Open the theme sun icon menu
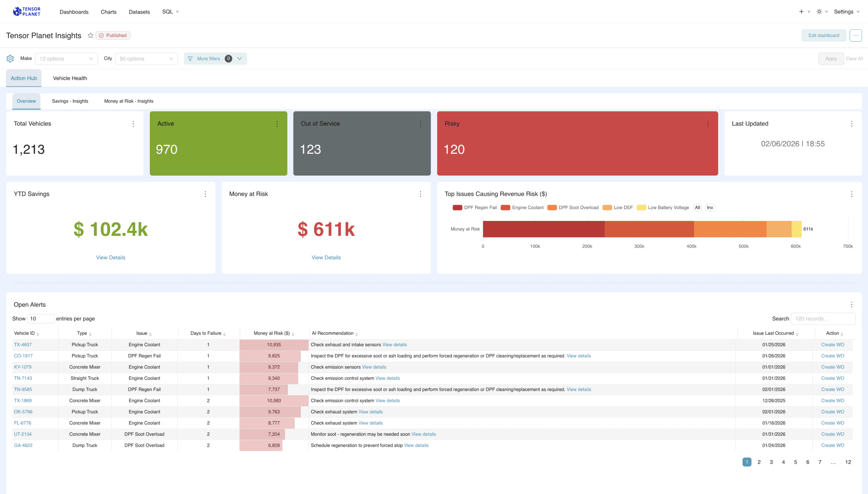 point(819,12)
